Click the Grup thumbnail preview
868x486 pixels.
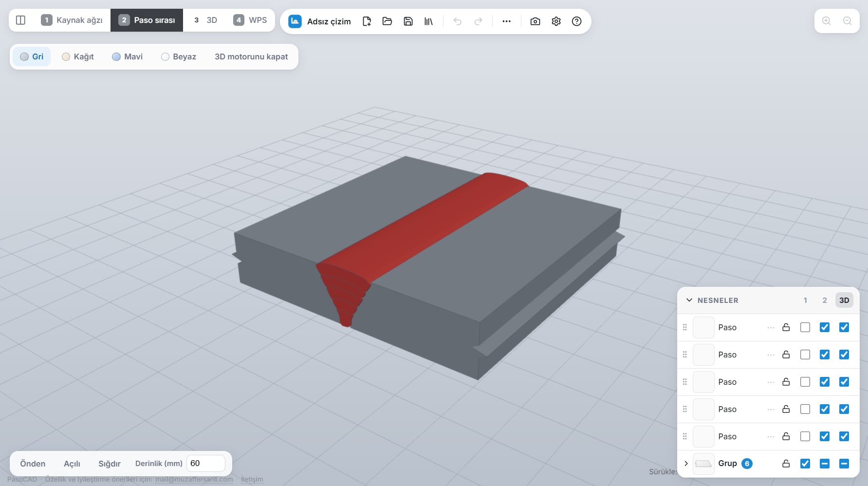click(703, 464)
